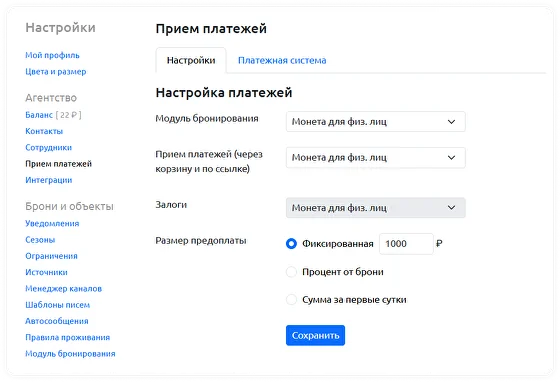Select Прием платежей in the sidebar
The image size is (560, 382).
[59, 164]
